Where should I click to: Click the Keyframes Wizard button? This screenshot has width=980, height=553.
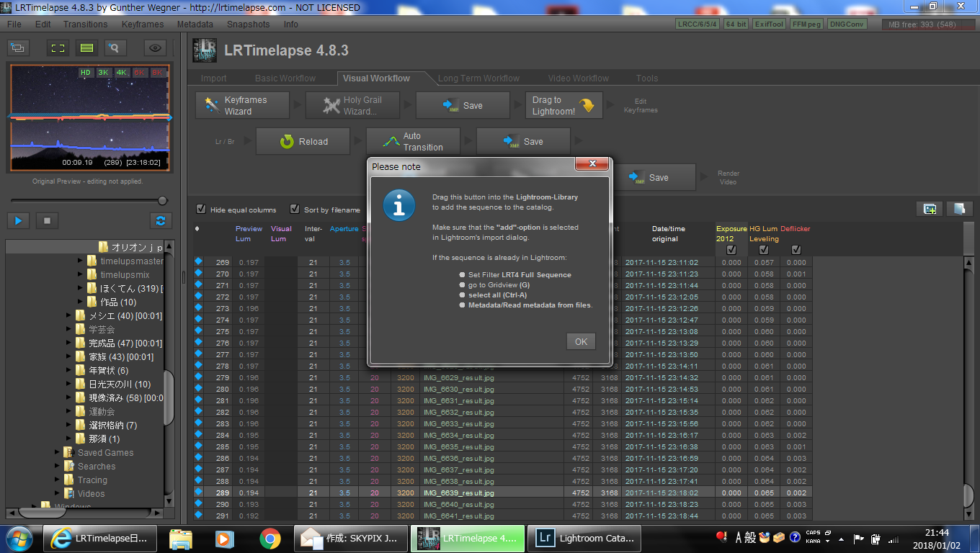242,105
